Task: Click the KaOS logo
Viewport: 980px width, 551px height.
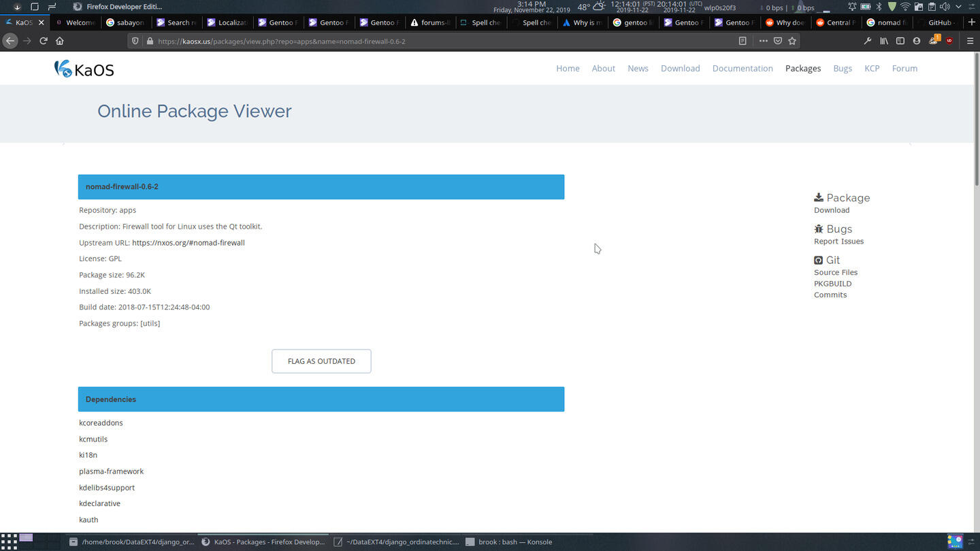Action: coord(84,69)
